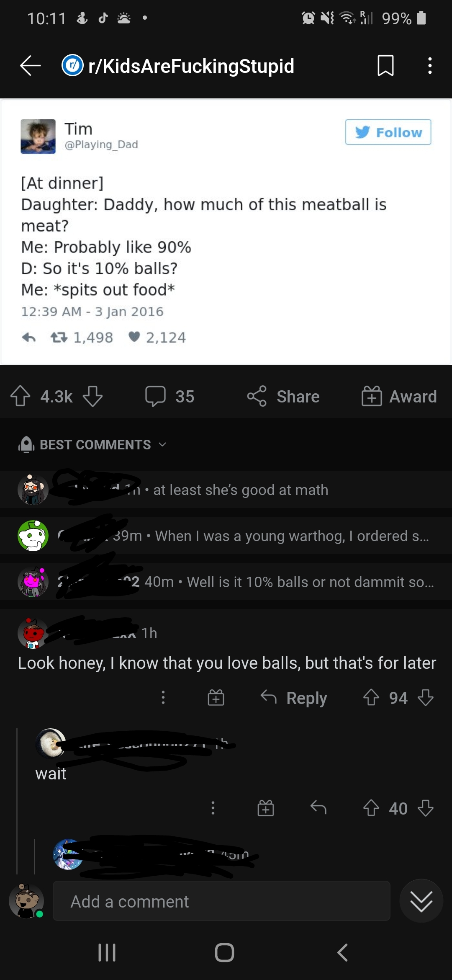
Task: Expand the collapsed "at least she's good at math" comment
Action: (x=240, y=490)
